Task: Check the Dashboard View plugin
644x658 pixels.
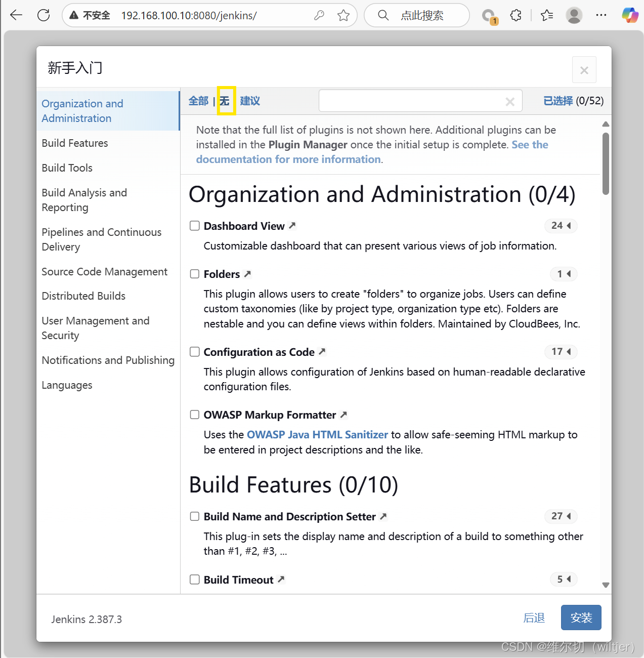Action: point(195,226)
